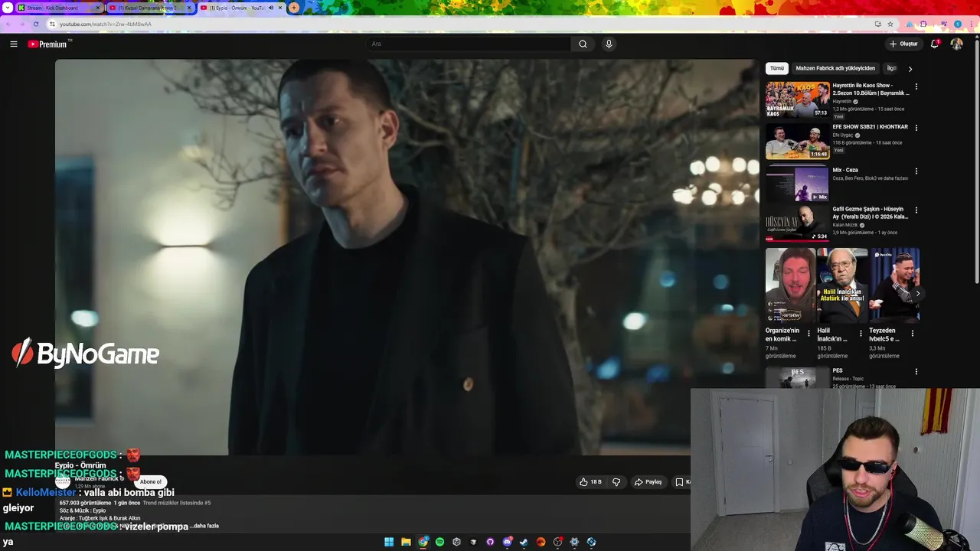This screenshot has width=980, height=551.
Task: Open options for Hayrettin ile Kaos Show video
Action: [916, 86]
